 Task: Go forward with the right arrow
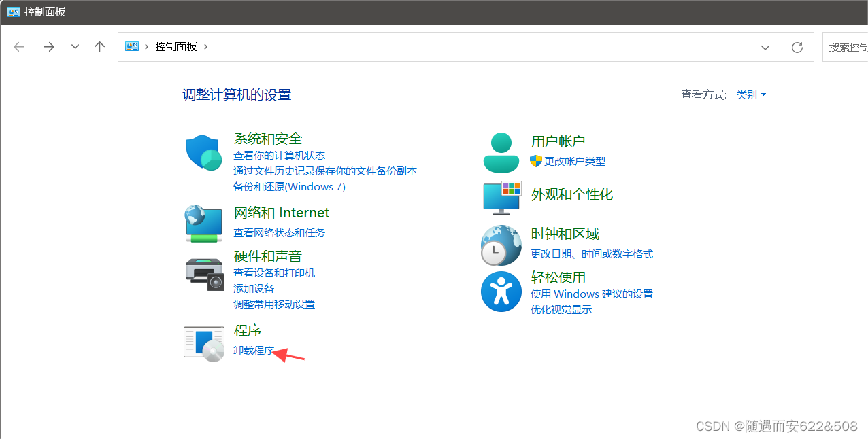click(48, 47)
